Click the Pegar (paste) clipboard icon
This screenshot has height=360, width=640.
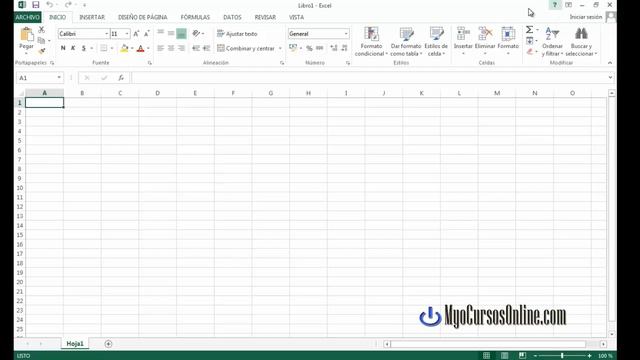pos(27,35)
